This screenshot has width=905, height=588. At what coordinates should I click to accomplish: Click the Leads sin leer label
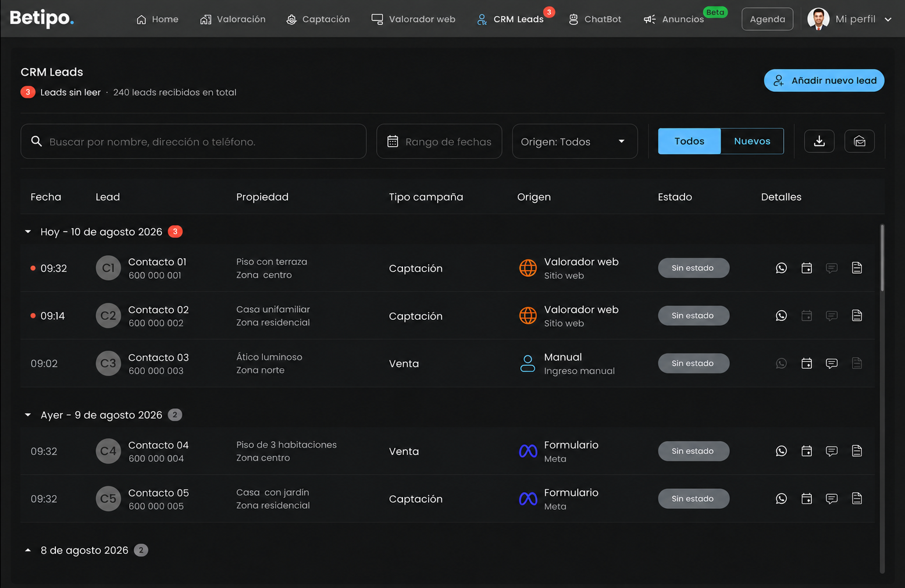[x=70, y=92]
